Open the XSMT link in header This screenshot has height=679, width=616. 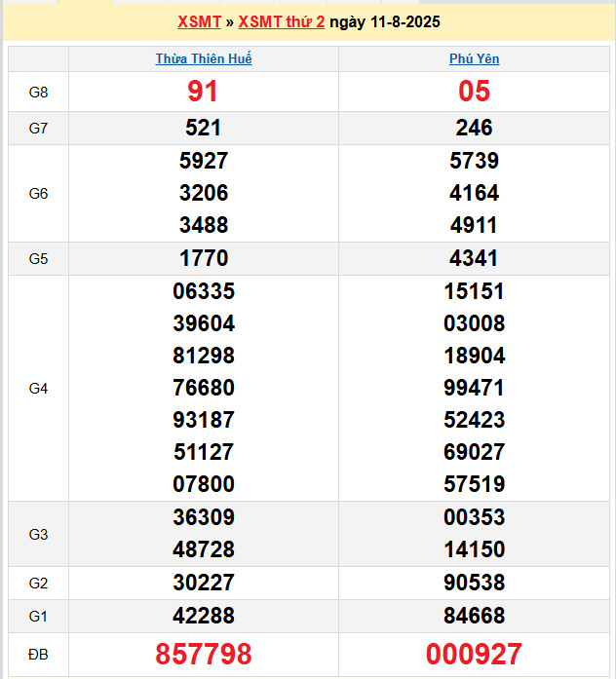(199, 21)
